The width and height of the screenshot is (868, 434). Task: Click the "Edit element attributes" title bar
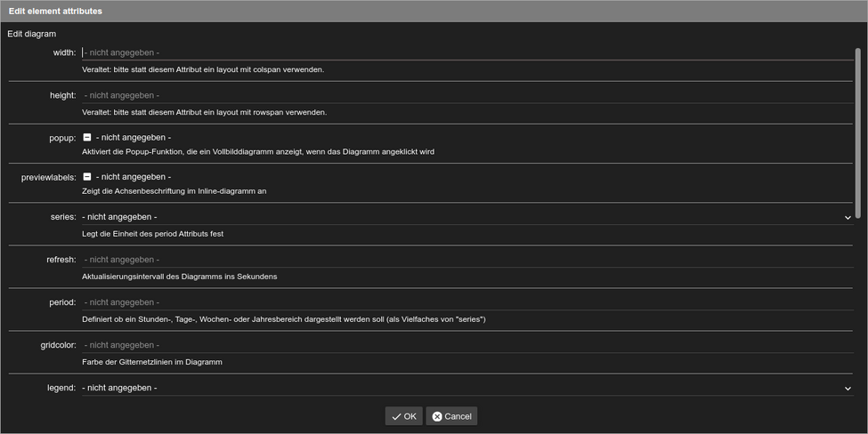coord(434,11)
